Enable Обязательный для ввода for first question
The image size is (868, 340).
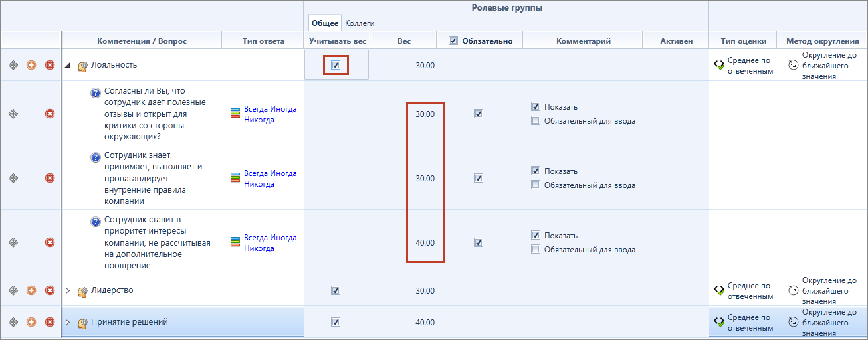pyautogui.click(x=536, y=121)
